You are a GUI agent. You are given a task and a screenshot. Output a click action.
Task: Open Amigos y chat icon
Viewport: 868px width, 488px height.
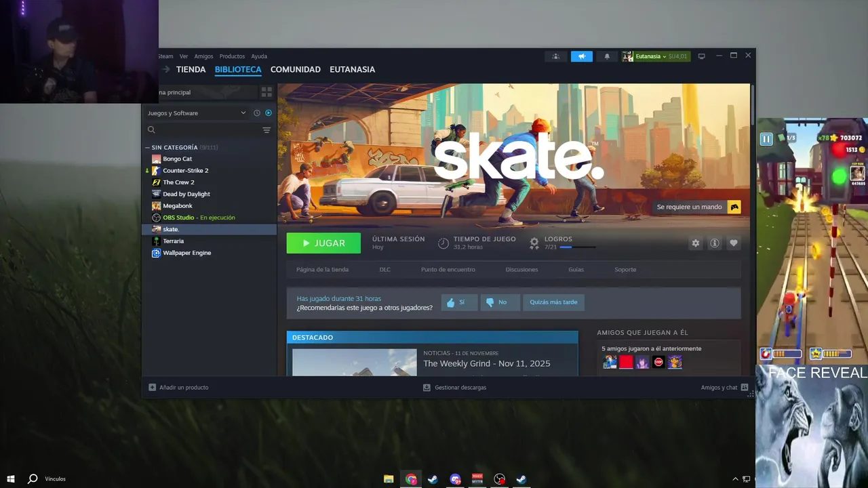point(745,388)
